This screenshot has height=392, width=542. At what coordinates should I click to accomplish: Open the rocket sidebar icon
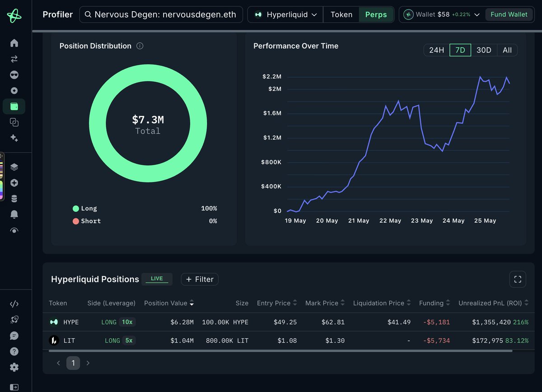(14, 320)
